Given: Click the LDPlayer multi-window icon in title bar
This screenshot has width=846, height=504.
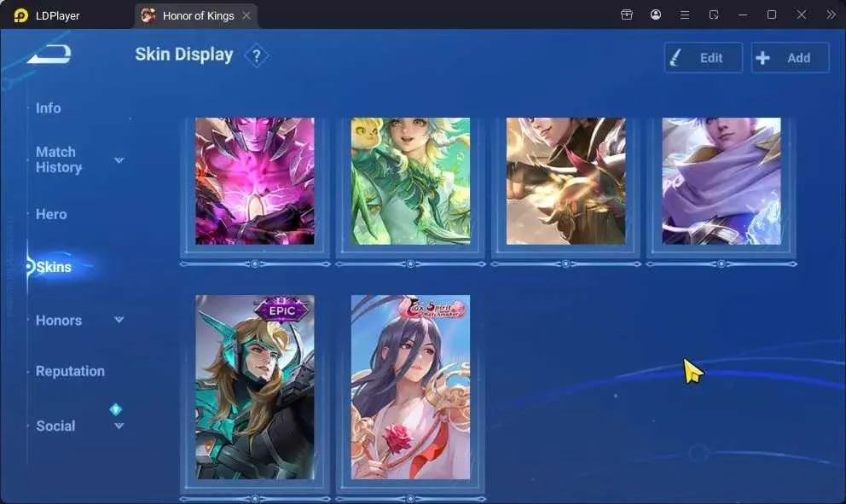Looking at the screenshot, I should (714, 15).
